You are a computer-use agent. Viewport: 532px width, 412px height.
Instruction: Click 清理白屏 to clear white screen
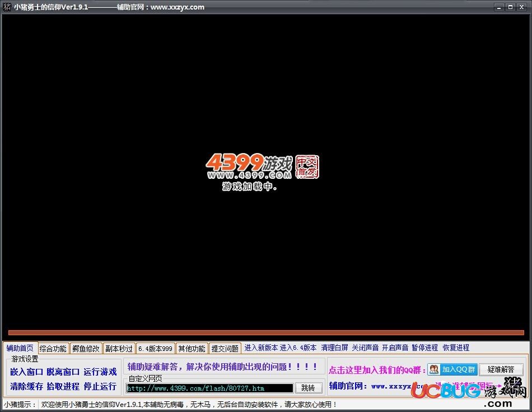pos(334,348)
